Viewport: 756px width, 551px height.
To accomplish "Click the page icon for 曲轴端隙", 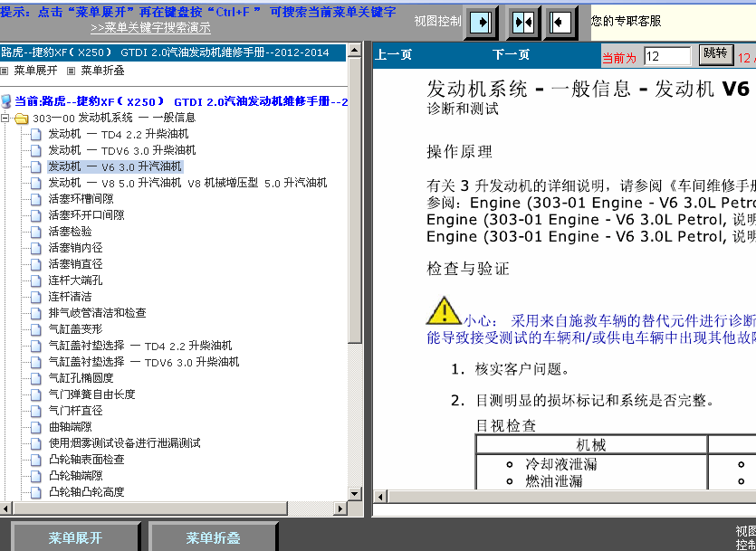I will tap(36, 428).
